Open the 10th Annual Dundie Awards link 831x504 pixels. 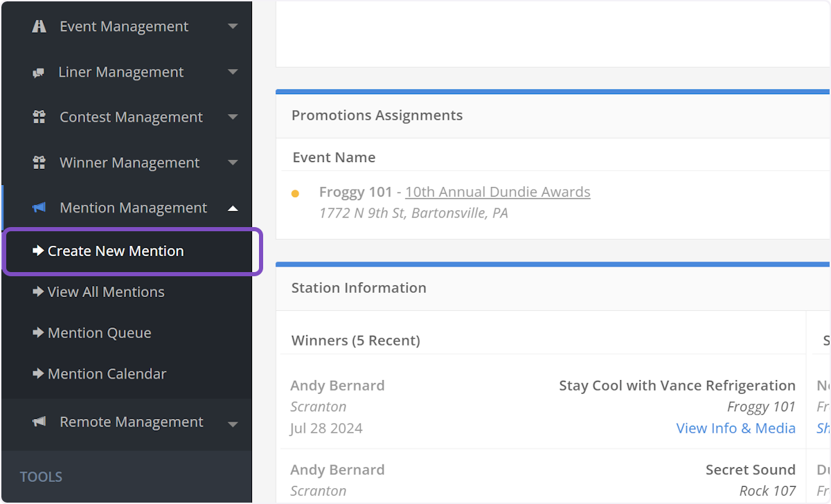click(x=497, y=192)
